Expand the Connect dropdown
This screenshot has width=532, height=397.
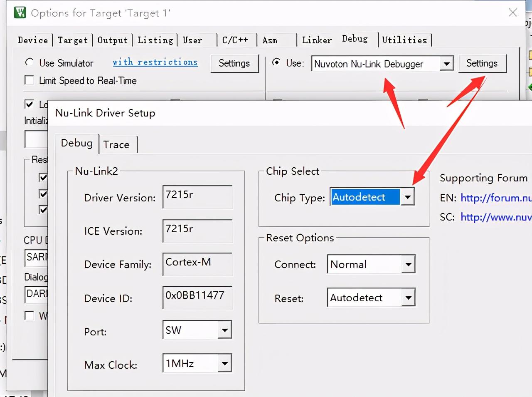click(409, 264)
